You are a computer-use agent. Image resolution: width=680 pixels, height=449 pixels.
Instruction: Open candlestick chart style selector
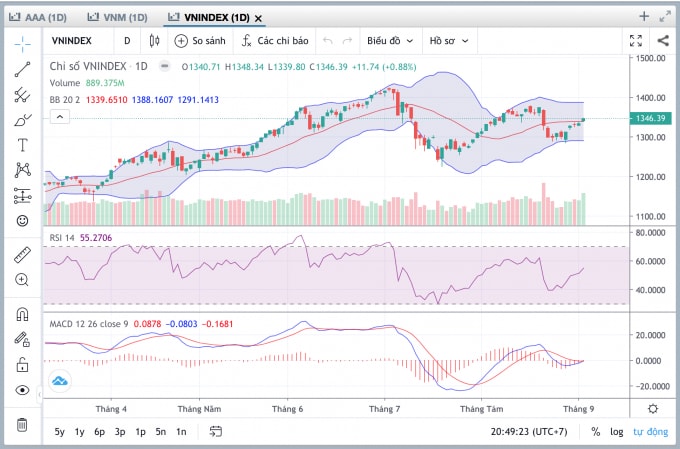click(154, 41)
